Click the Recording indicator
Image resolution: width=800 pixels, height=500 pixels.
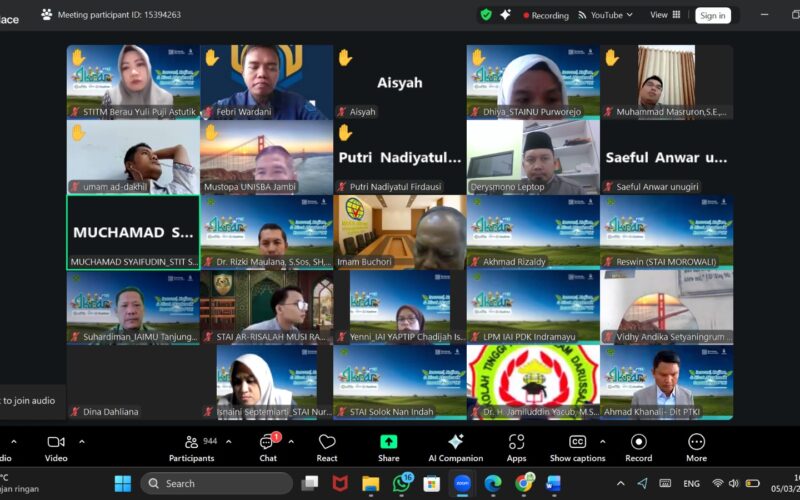[544, 15]
